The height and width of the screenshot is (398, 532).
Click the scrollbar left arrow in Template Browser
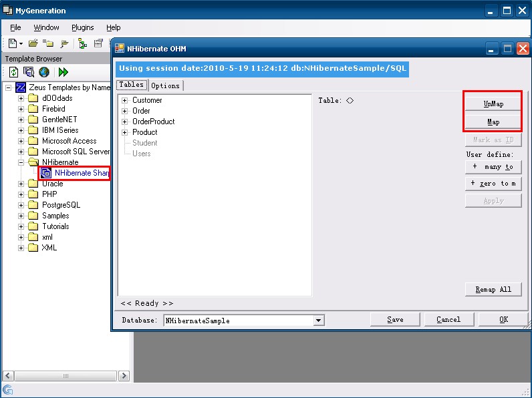(8, 375)
